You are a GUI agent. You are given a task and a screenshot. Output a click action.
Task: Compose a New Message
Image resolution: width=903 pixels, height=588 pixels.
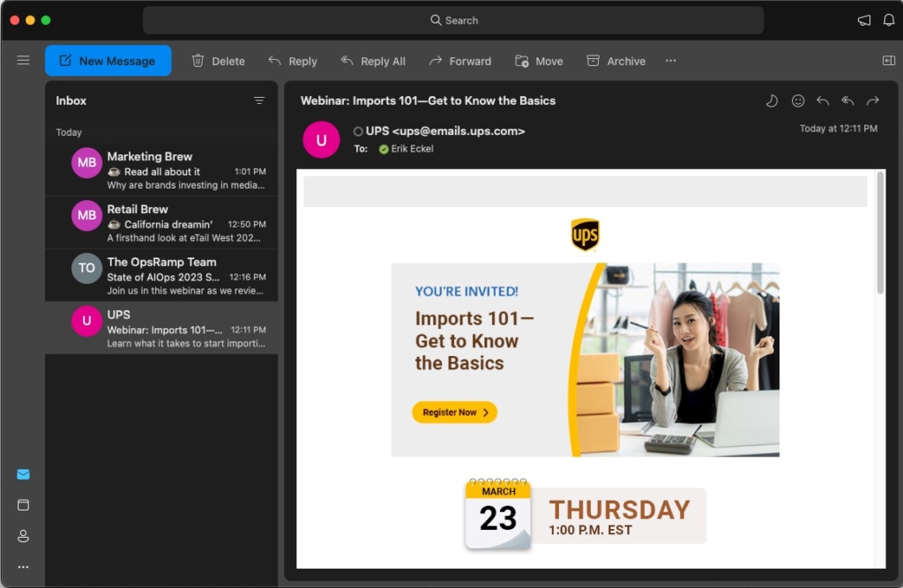[108, 60]
